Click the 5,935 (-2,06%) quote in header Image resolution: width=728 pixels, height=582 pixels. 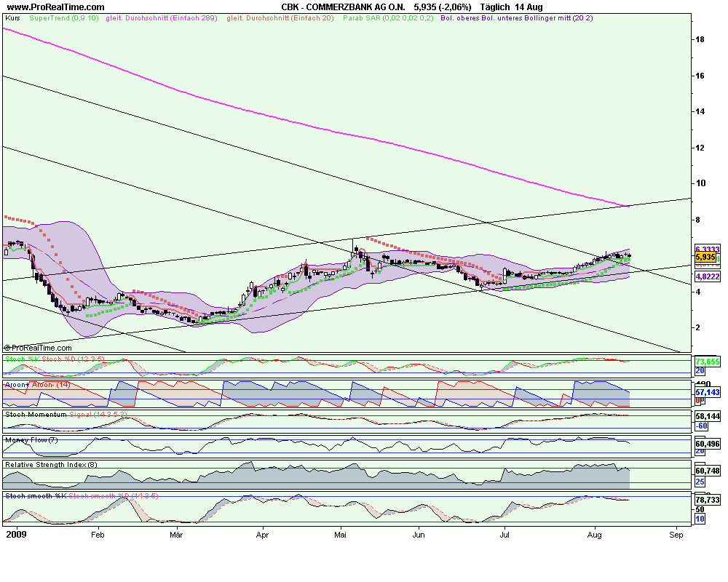(x=443, y=7)
